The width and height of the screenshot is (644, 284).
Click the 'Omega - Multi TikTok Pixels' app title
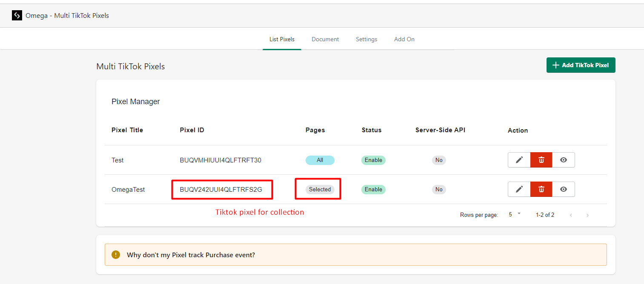[x=67, y=16]
